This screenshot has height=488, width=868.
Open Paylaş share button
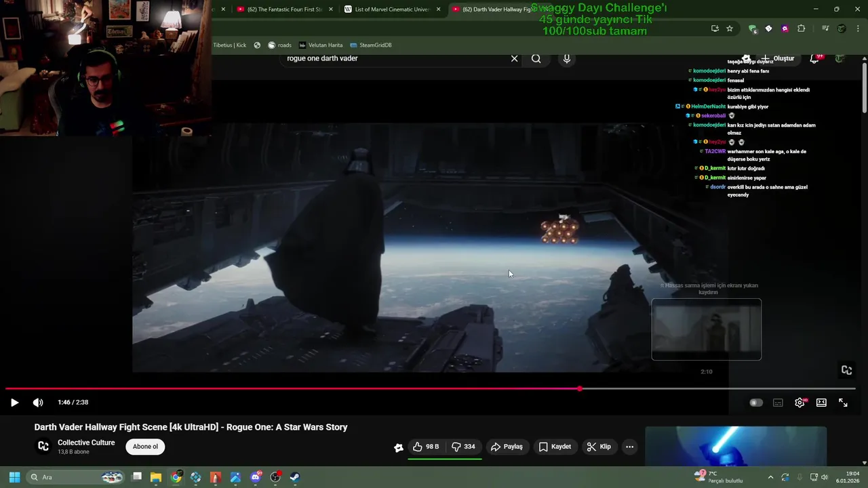click(x=507, y=447)
